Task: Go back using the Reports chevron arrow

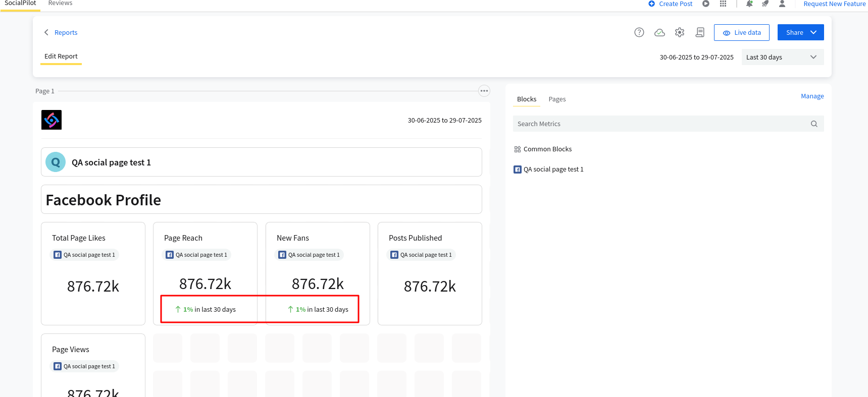Action: pos(46,32)
